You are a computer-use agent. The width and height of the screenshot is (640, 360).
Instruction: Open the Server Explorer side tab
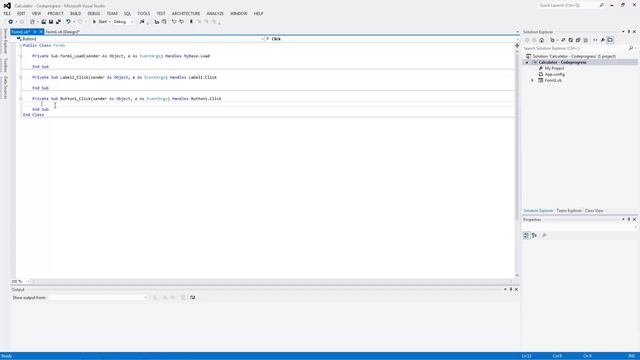pyautogui.click(x=5, y=41)
